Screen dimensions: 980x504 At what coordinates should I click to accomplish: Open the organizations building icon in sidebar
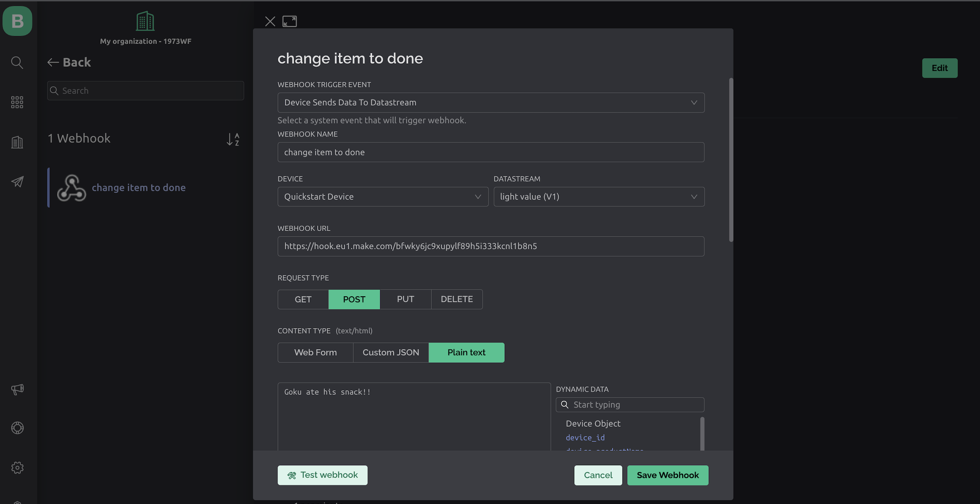click(x=17, y=142)
